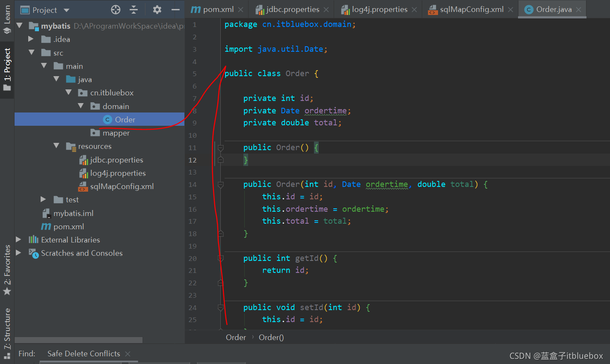The width and height of the screenshot is (610, 364).
Task: Click the domain package folder icon
Action: click(95, 106)
